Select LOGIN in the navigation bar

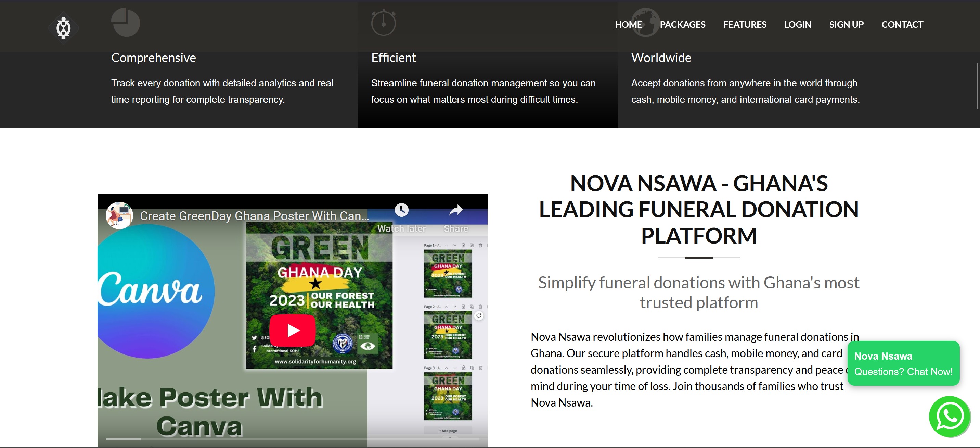pyautogui.click(x=797, y=24)
